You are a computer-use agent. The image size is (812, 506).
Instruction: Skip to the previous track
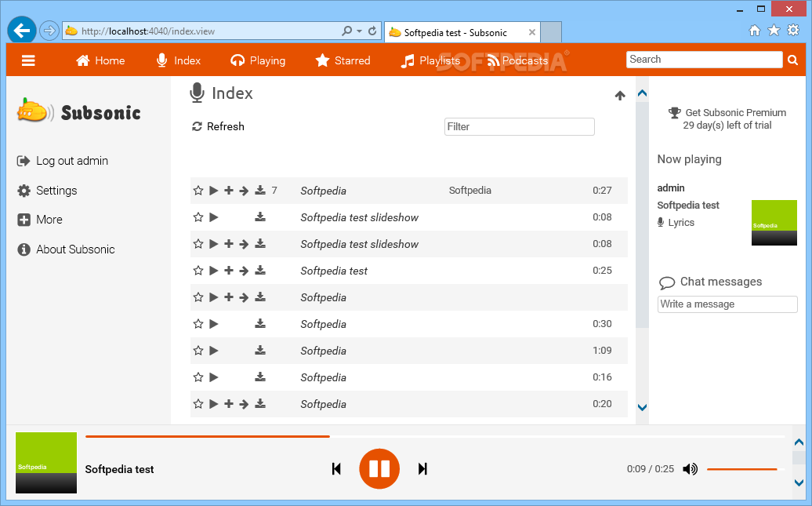(336, 469)
